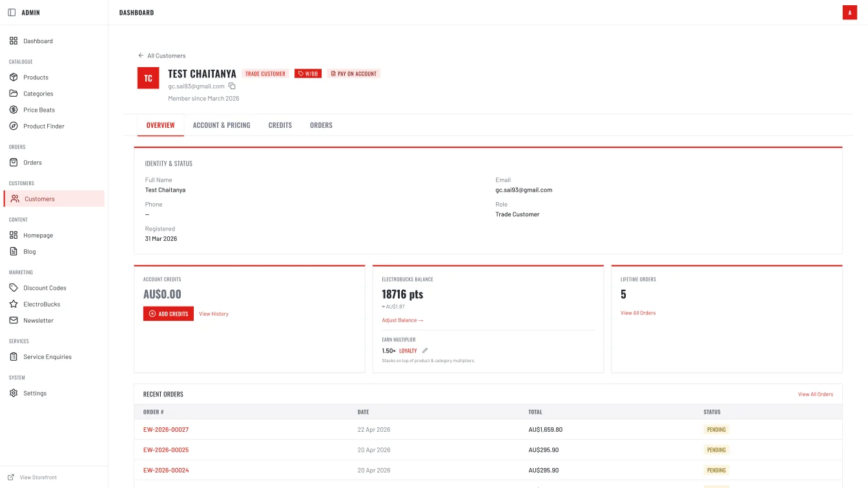The height and width of the screenshot is (488, 868).
Task: Open the Orders tab on the customer page
Action: tap(321, 125)
